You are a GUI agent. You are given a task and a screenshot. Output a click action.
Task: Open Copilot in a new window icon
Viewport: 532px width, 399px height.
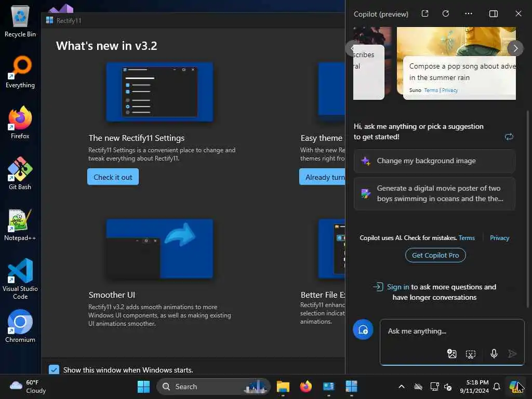[425, 14]
